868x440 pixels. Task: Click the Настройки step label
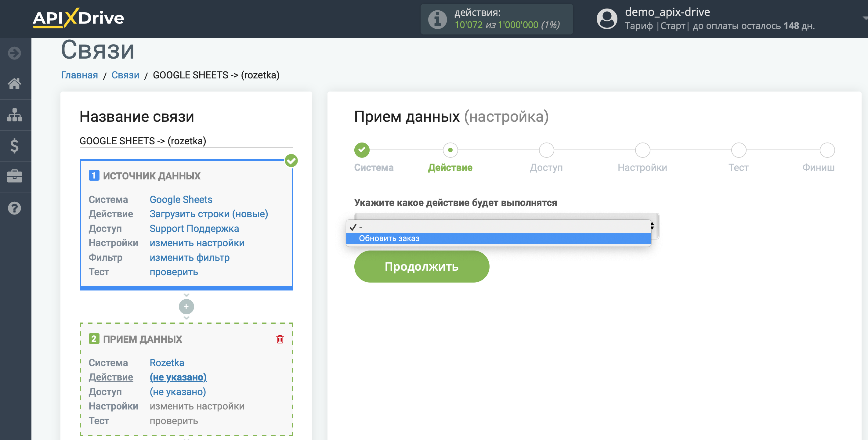click(x=642, y=167)
